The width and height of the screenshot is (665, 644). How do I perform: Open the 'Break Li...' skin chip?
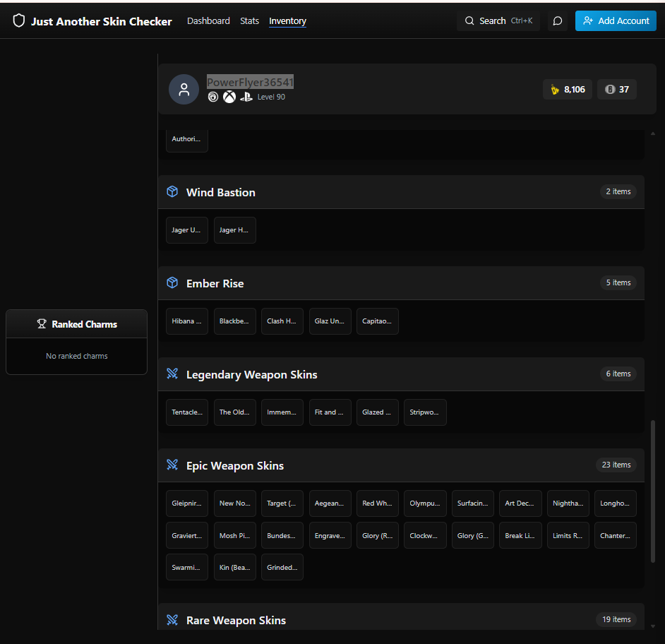click(x=520, y=536)
